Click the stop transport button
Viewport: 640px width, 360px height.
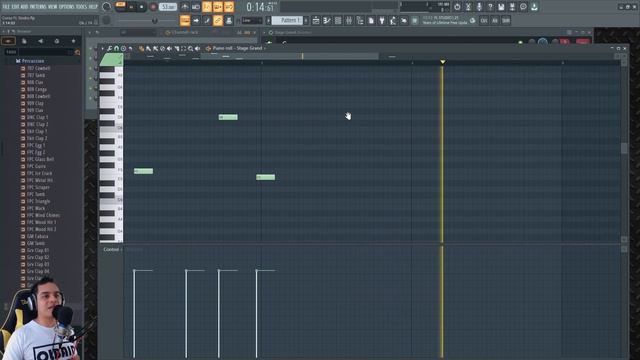(x=142, y=7)
